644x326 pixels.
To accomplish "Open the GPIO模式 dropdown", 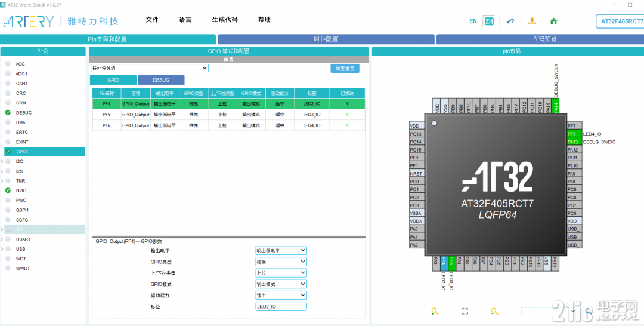I will (281, 284).
